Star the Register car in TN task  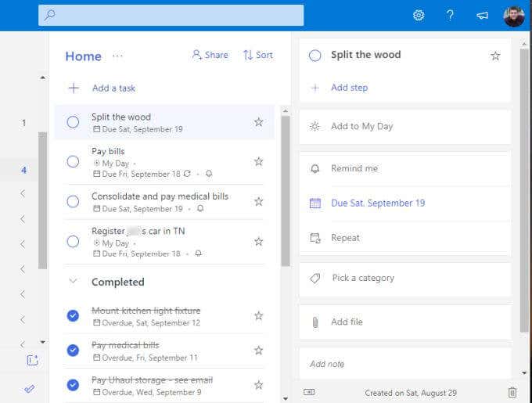point(258,242)
